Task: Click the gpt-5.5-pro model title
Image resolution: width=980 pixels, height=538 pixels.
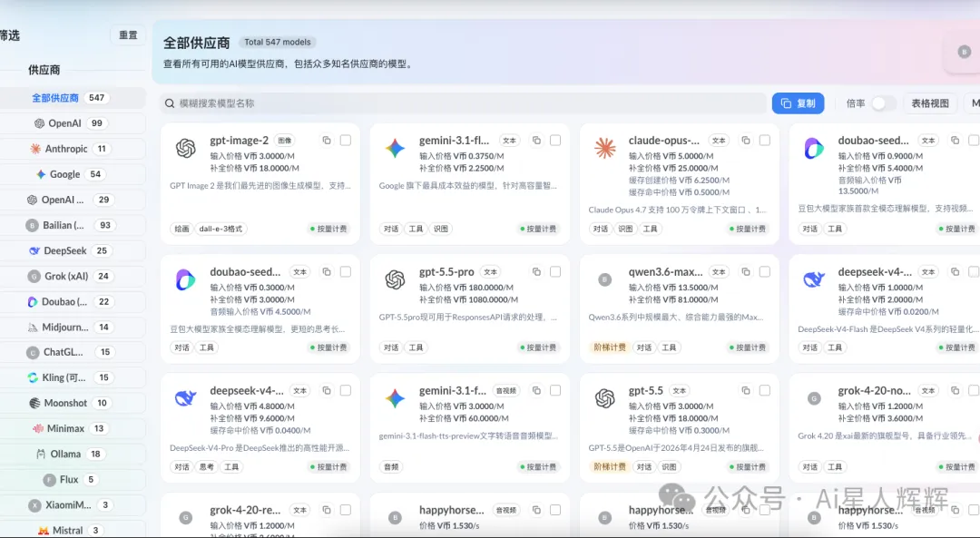Action: (x=446, y=272)
